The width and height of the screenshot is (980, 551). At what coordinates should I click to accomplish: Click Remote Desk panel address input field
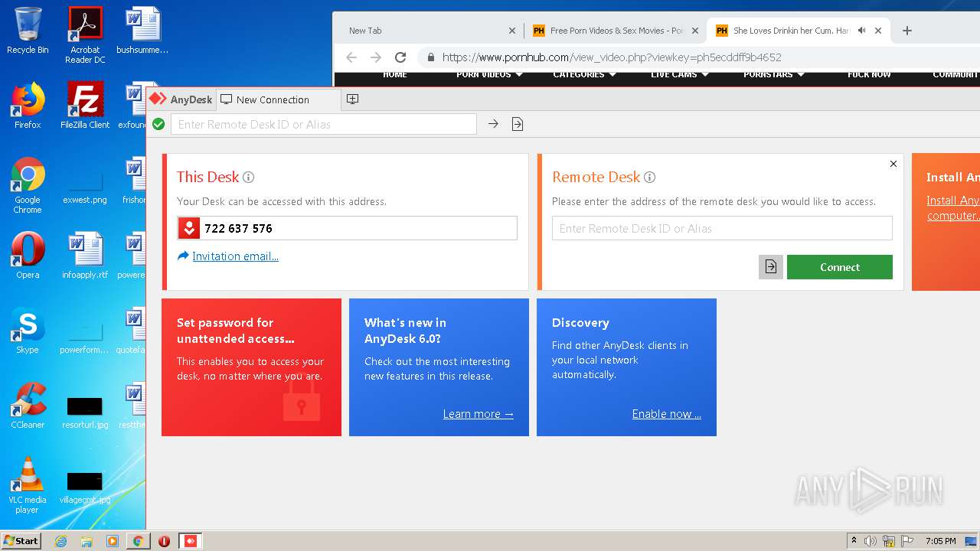pyautogui.click(x=722, y=228)
